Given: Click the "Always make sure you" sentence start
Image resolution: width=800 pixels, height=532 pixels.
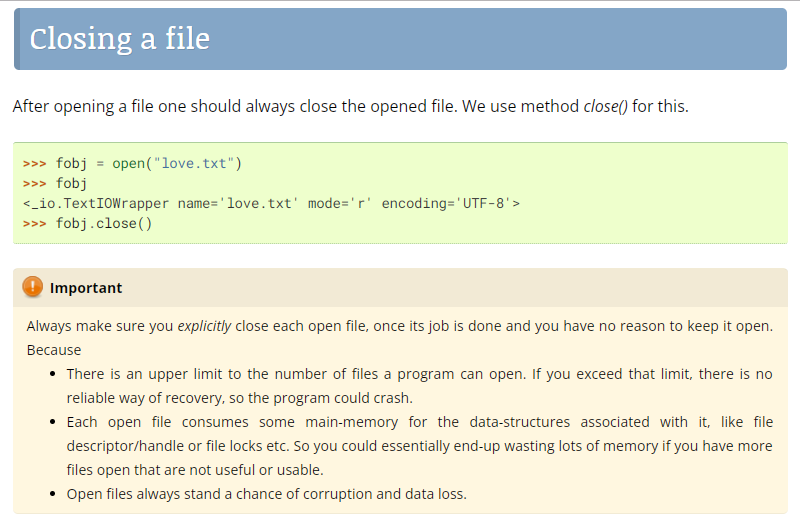Looking at the screenshot, I should click(100, 326).
